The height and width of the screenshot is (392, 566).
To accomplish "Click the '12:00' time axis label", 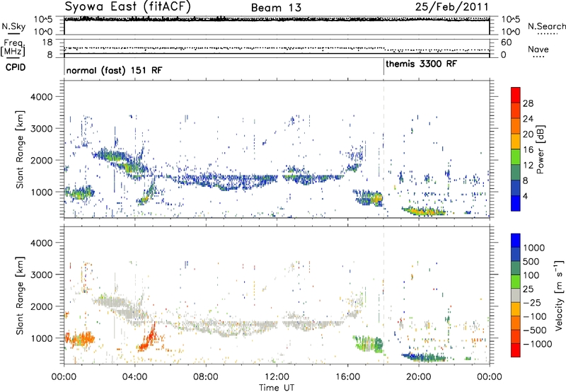I will coord(277,377).
